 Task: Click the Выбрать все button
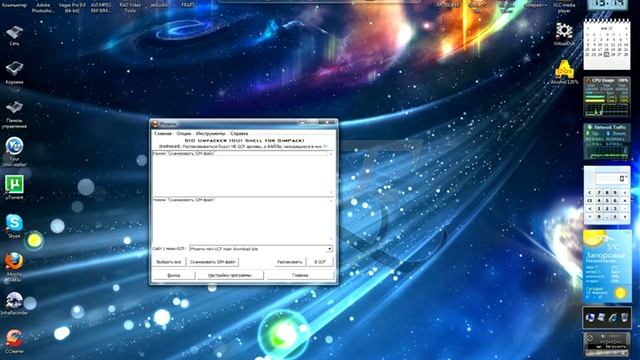pos(169,262)
